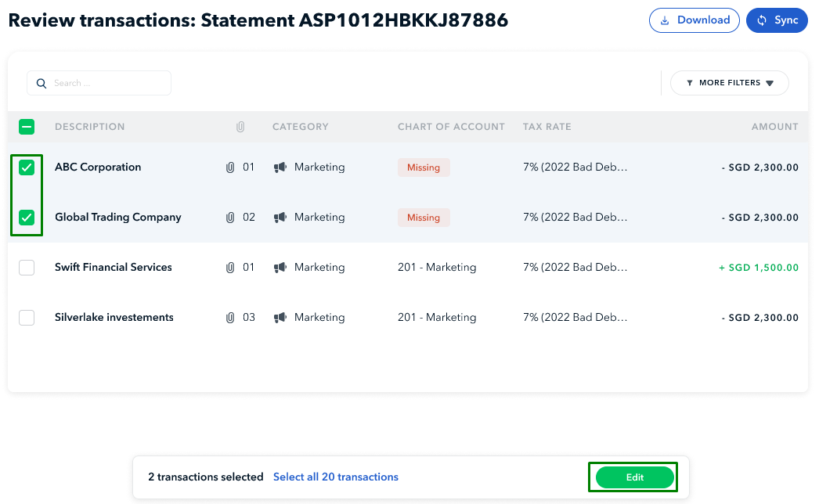
Task: Check the Swift Financial Services checkbox
Action: [x=27, y=268]
